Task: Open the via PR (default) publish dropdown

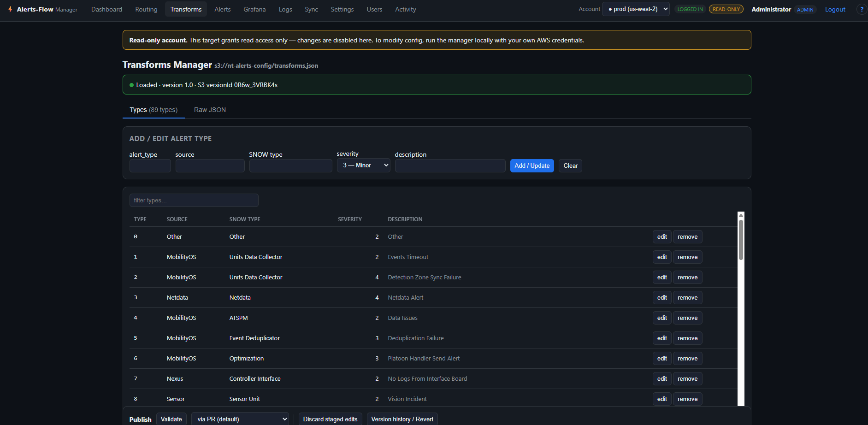Action: (240, 419)
